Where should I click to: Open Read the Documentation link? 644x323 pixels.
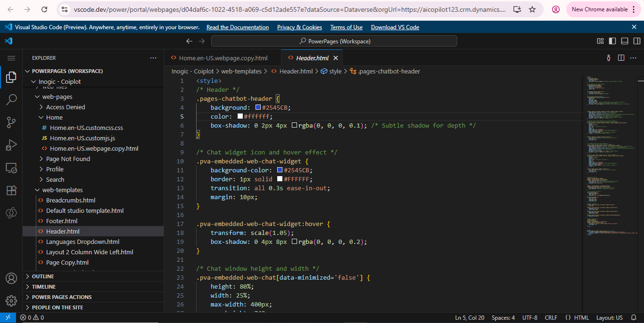pos(238,27)
